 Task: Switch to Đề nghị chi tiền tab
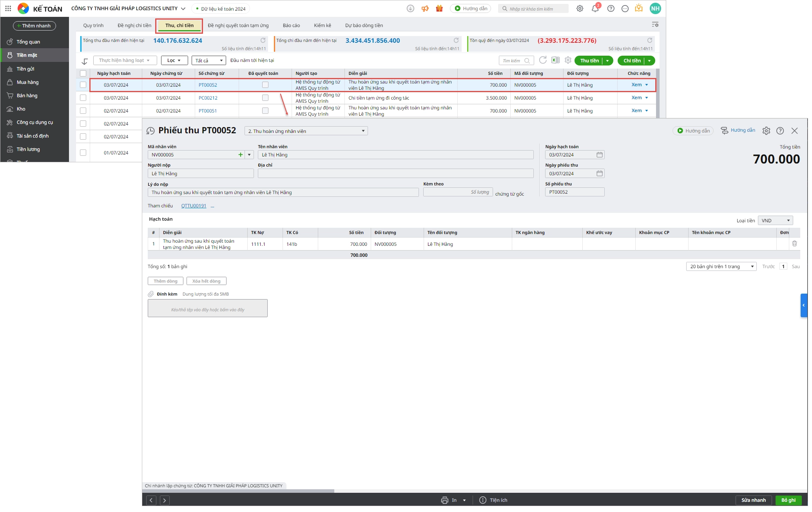point(134,25)
